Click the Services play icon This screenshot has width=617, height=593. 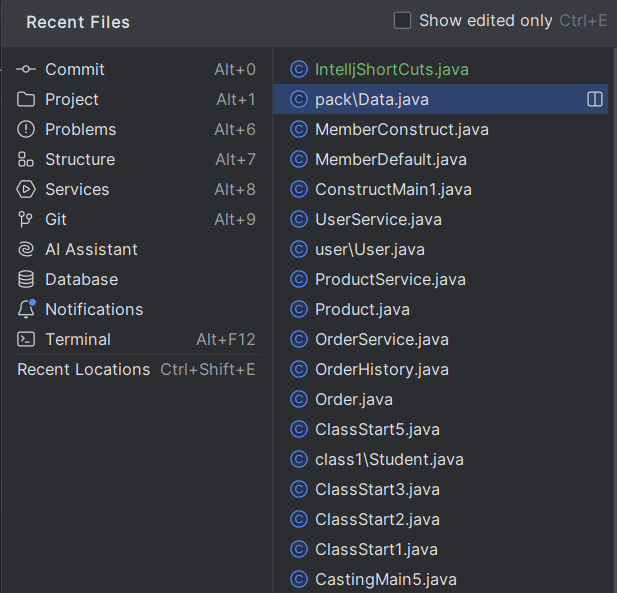(26, 189)
